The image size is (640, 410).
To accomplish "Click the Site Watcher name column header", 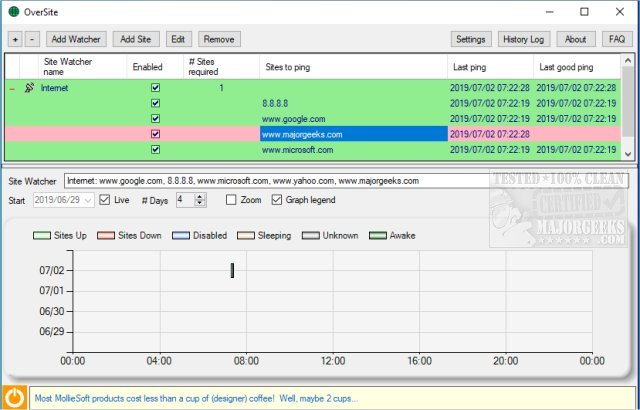I will pyautogui.click(x=82, y=67).
